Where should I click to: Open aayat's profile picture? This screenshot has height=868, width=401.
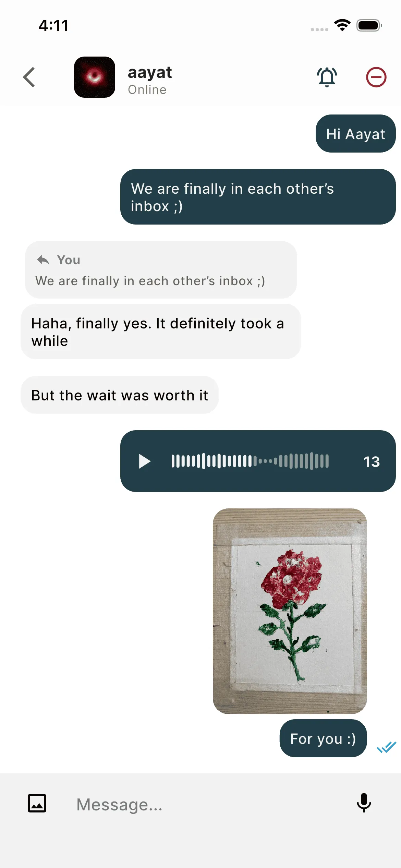95,77
